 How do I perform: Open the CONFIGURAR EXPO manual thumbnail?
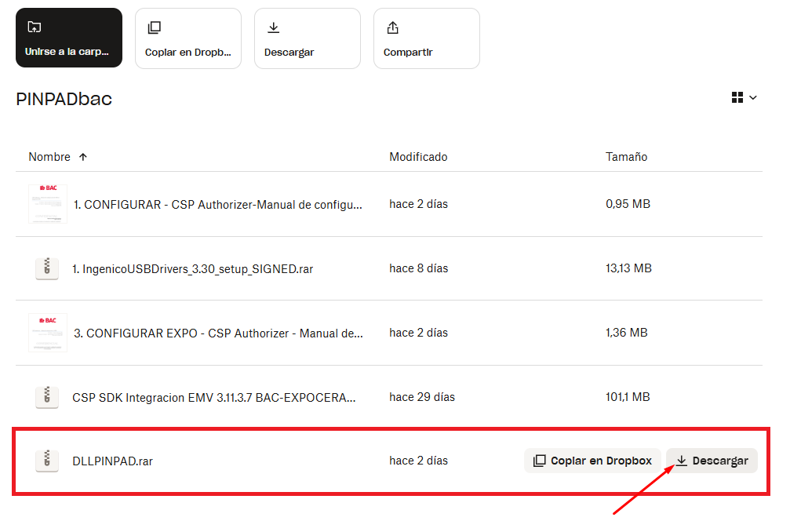pyautogui.click(x=48, y=333)
